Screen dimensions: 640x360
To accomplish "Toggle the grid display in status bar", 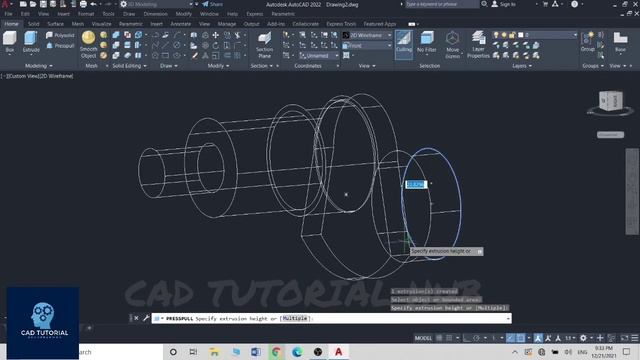I will tap(439, 338).
